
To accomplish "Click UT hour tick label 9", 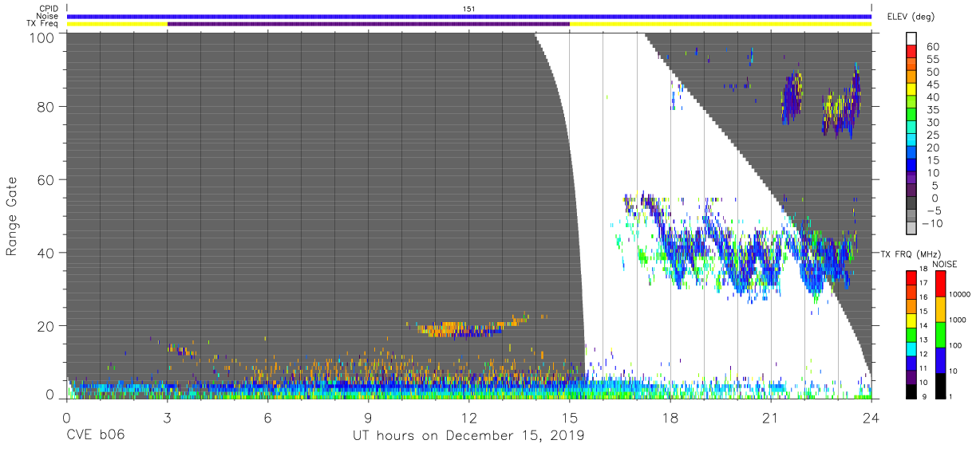I will point(368,418).
